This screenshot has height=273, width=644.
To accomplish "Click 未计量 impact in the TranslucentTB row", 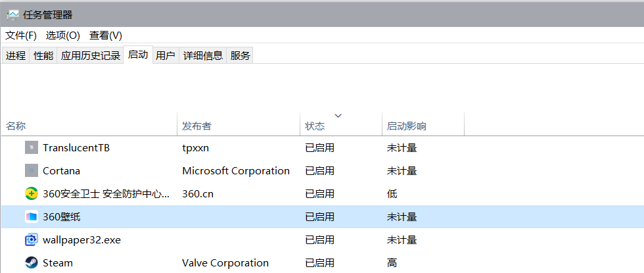I will (x=402, y=147).
